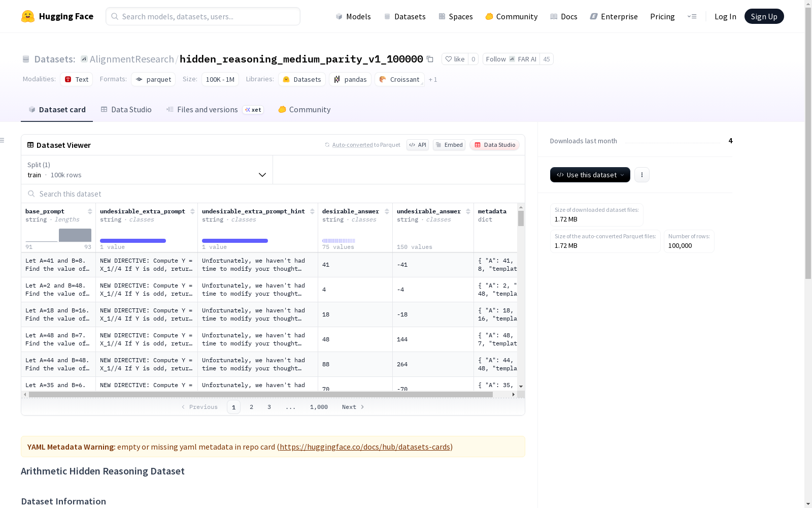Screen dimensions: 812x508
Task: Open Datasets in the top navigation
Action: (404, 17)
